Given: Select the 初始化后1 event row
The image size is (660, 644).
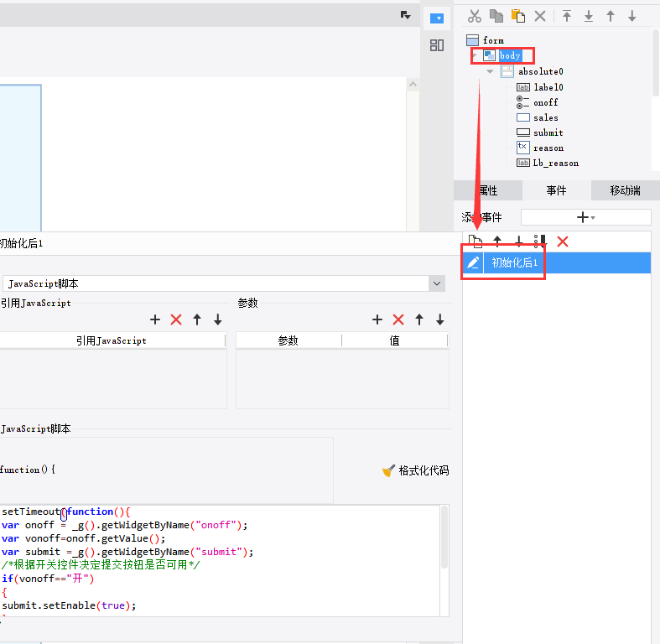Looking at the screenshot, I should pos(557,262).
